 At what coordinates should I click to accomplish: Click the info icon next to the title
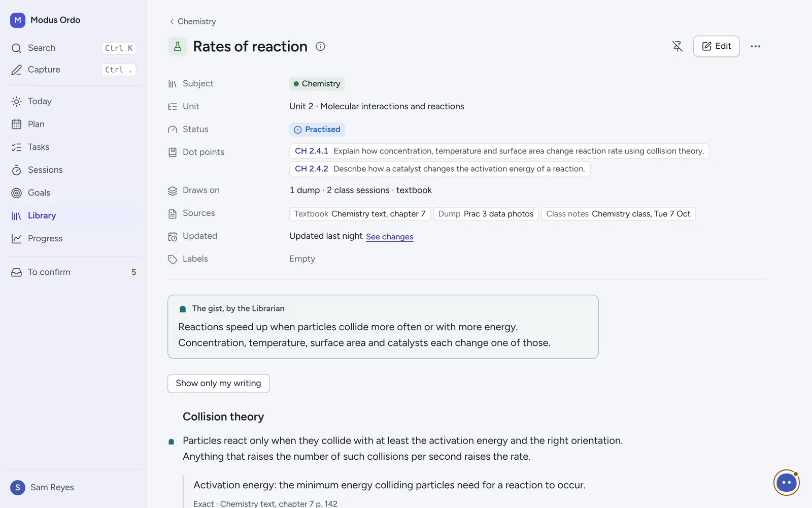click(320, 46)
